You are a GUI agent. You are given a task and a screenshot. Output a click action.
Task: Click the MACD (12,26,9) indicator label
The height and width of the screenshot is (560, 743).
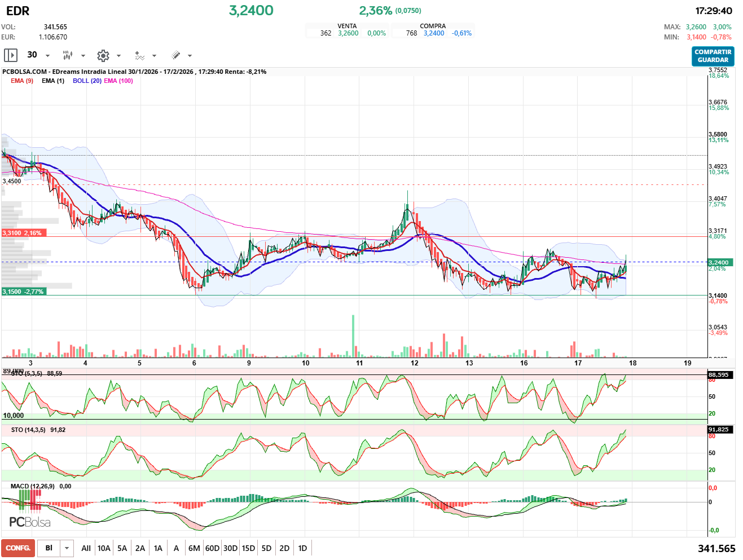pos(33,486)
